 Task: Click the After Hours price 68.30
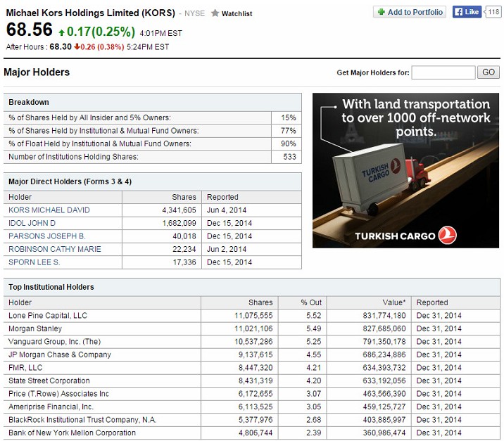(61, 47)
